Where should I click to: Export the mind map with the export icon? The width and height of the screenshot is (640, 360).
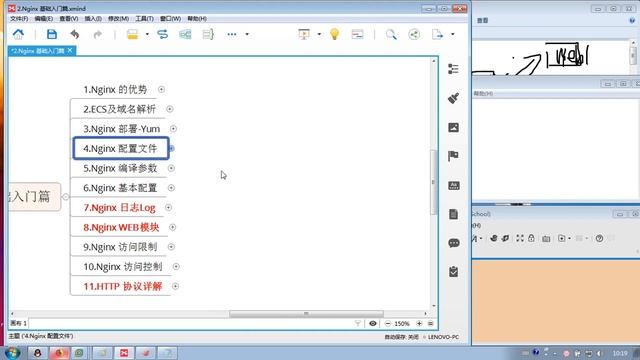click(437, 34)
